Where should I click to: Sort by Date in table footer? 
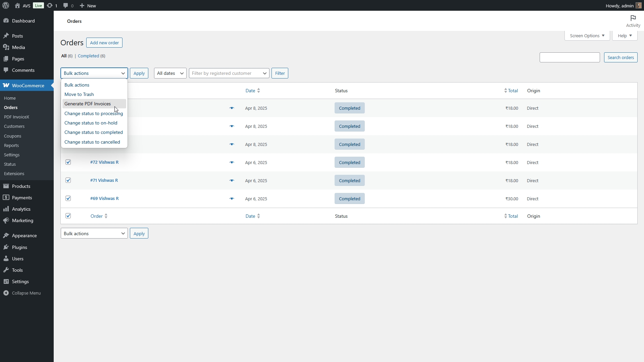[x=253, y=216]
